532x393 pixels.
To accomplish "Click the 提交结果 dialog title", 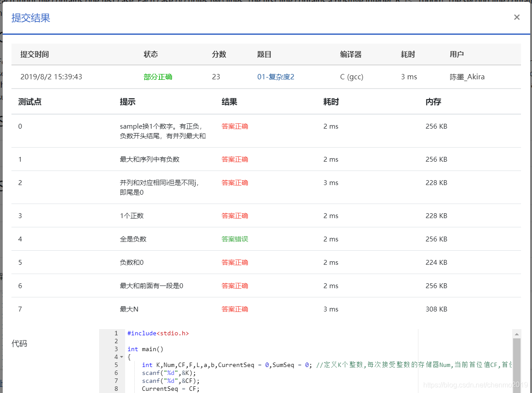I will (x=31, y=18).
